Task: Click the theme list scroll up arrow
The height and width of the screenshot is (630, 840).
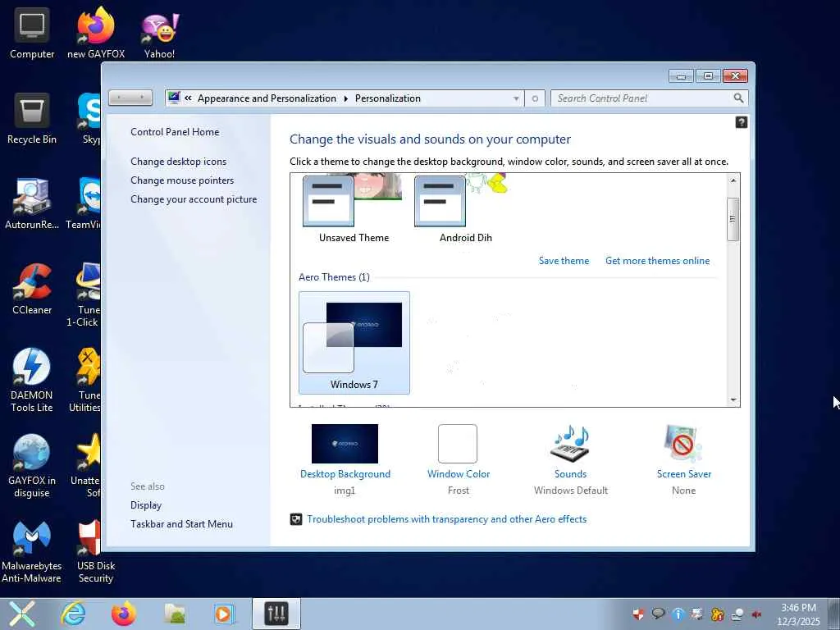Action: coord(733,180)
